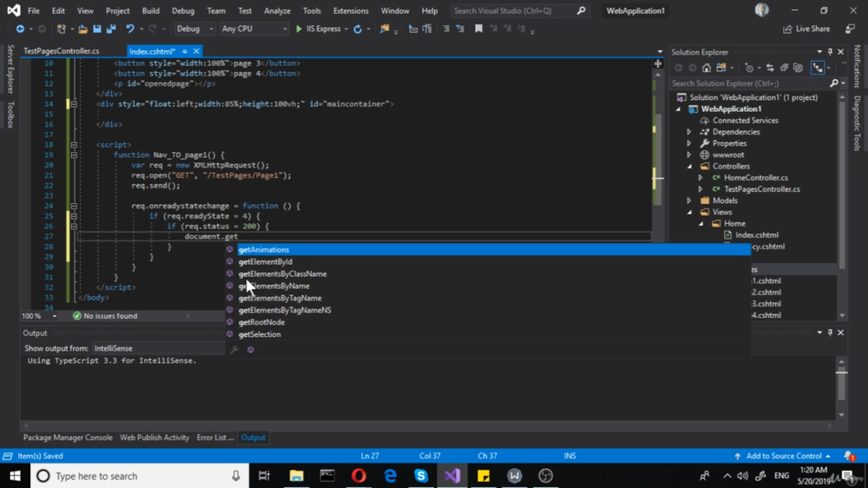Toggle auto-hide pin on Solution Explorer
Screen dimensions: 868x488
[x=830, y=51]
